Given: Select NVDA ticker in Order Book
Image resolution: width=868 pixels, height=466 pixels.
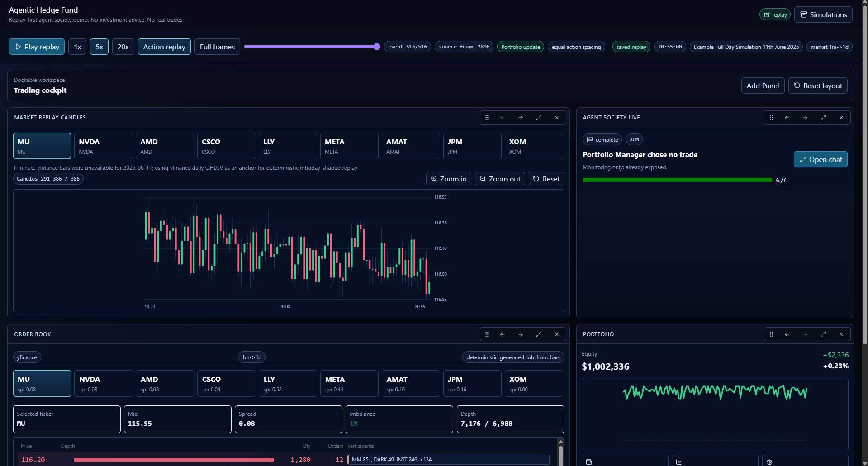Looking at the screenshot, I should [104, 383].
